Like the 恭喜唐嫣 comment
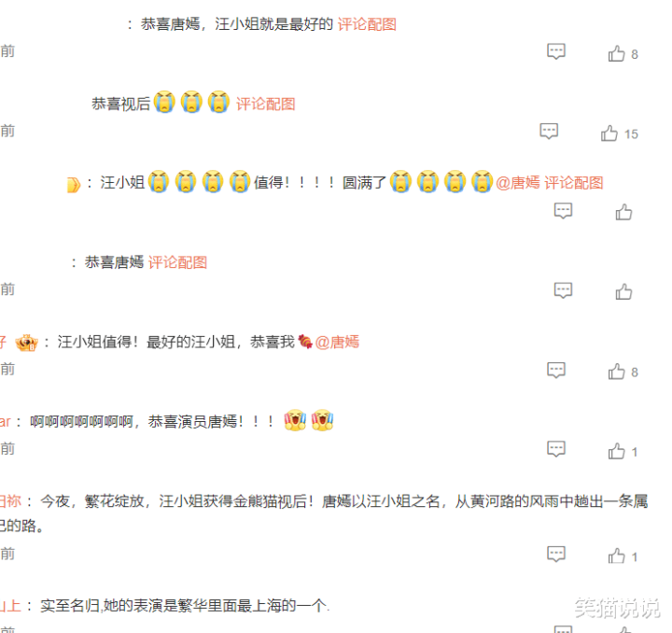 [x=623, y=291]
